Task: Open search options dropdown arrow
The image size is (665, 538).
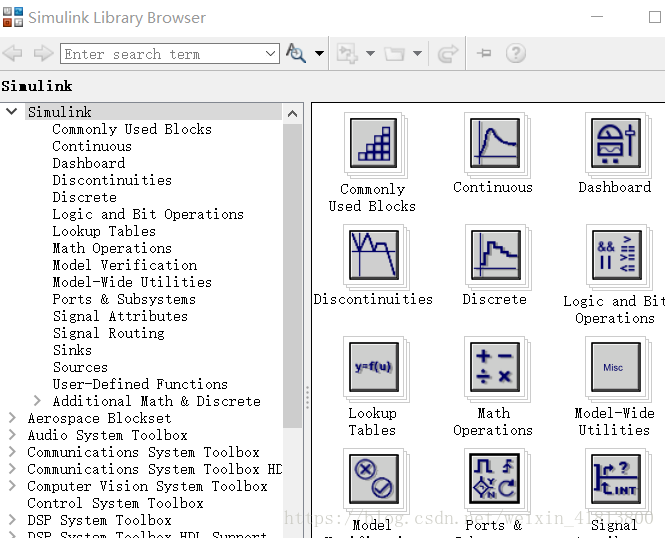Action: click(x=319, y=53)
